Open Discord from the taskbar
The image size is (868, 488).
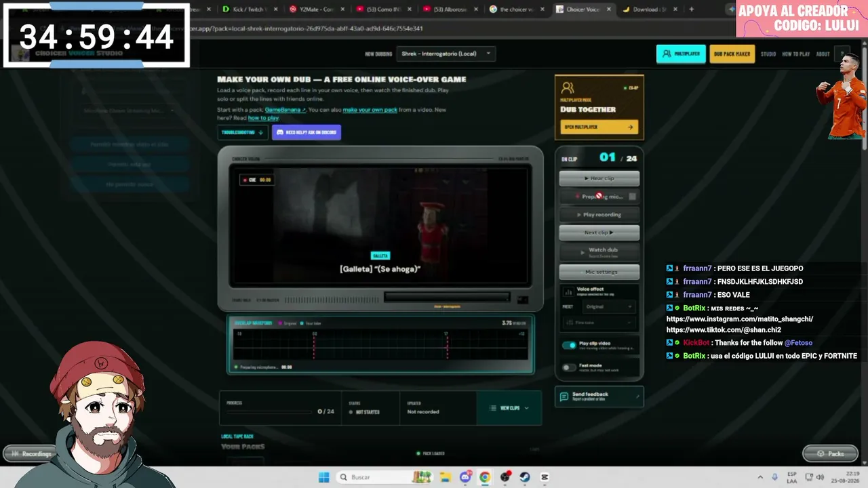(465, 477)
